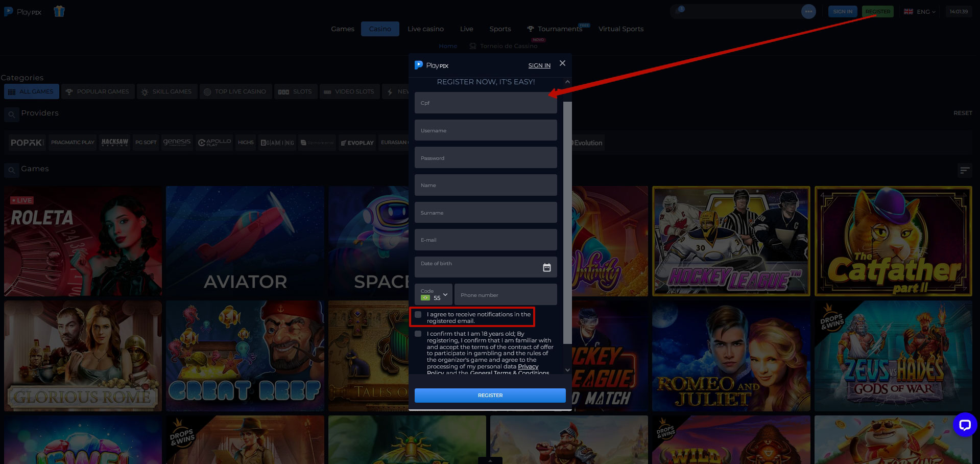Viewport: 980px width, 464px height.
Task: Select the Pragmatic Play provider logo
Action: (73, 143)
